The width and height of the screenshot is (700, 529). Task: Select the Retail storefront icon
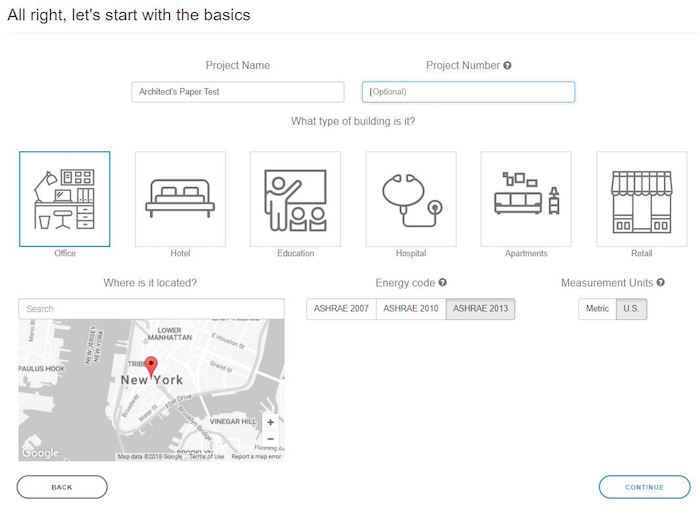(x=641, y=199)
